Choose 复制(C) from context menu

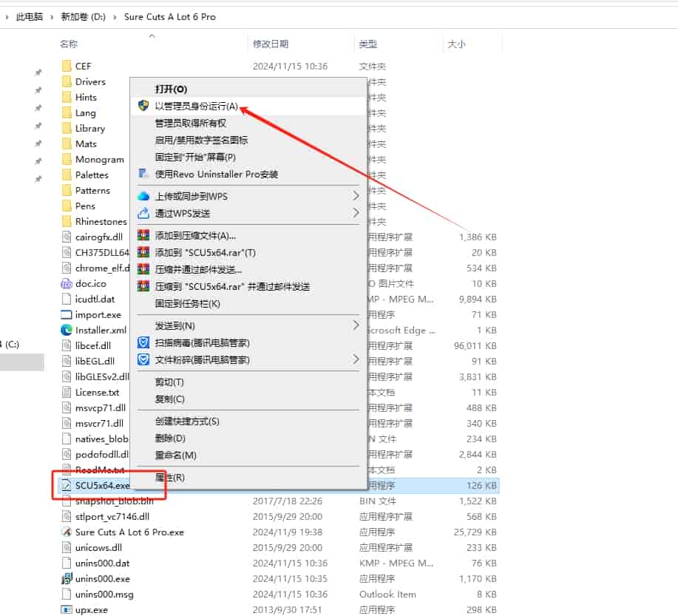[169, 399]
